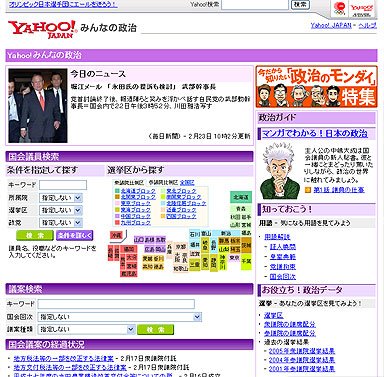Select 鹿児島 tile on the map
This screenshot has width=384, height=377.
129,274
